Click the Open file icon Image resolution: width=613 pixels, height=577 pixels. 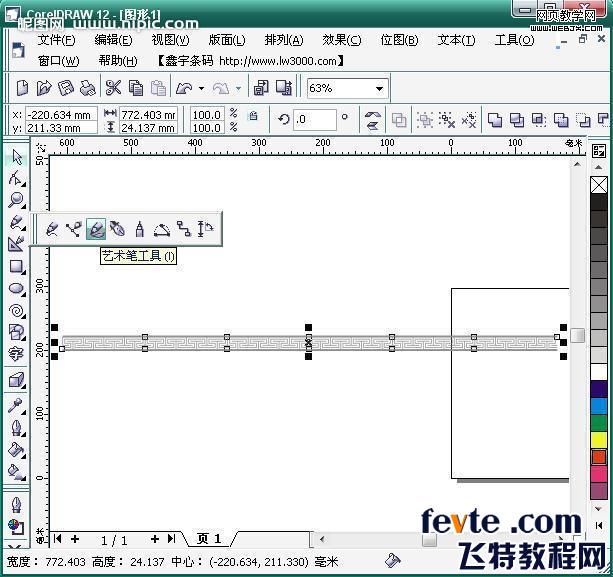pos(44,88)
